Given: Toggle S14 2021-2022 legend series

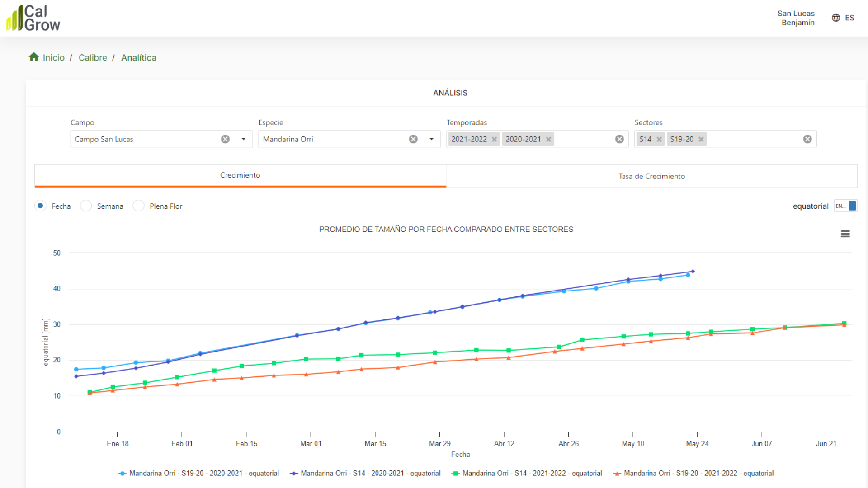Looking at the screenshot, I should [527, 473].
